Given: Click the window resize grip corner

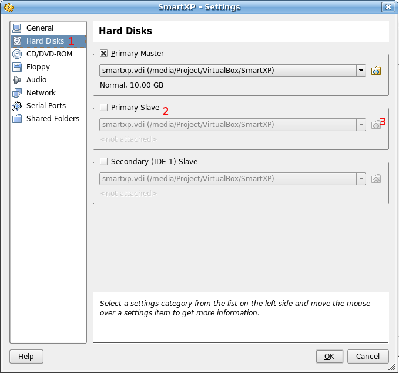Looking at the screenshot, I should coord(392,366).
